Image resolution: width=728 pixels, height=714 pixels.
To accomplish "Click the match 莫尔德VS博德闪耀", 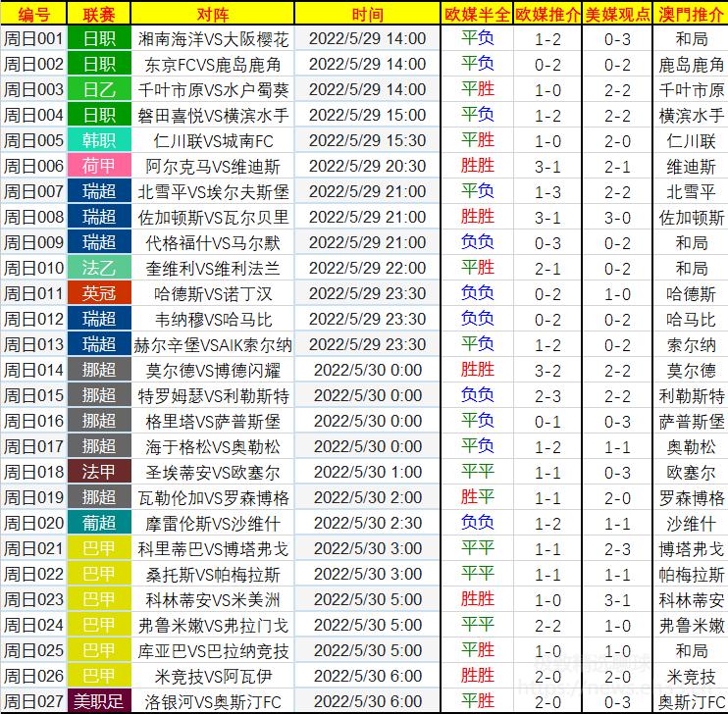I will point(213,371).
